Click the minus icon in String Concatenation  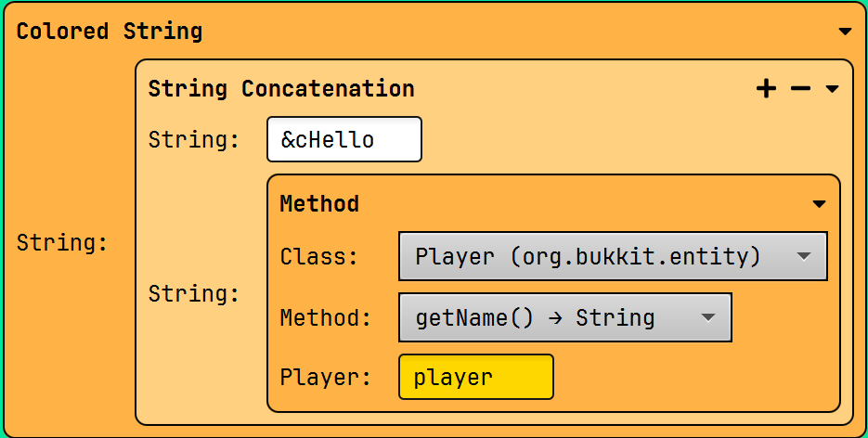click(800, 89)
